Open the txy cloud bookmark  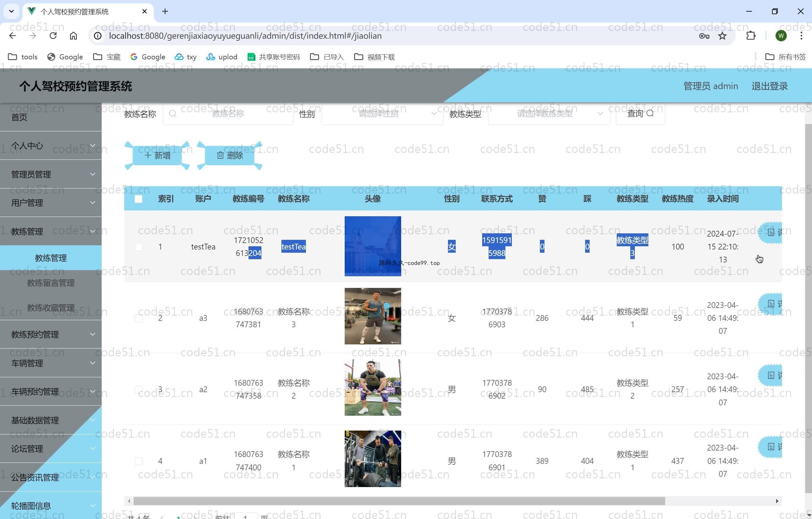[x=186, y=57]
